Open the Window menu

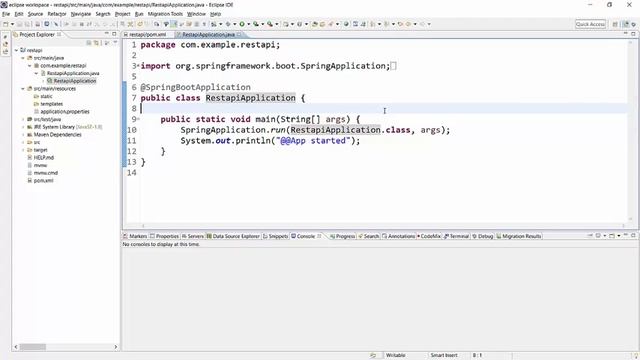tap(196, 14)
